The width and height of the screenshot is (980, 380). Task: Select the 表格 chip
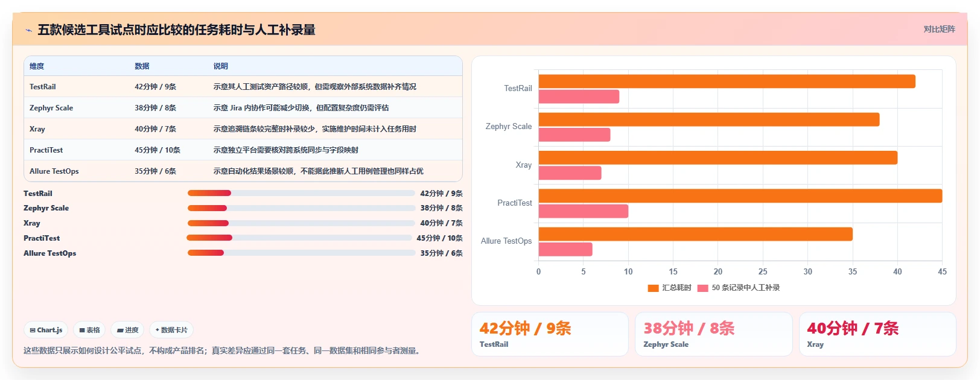pyautogui.click(x=89, y=330)
